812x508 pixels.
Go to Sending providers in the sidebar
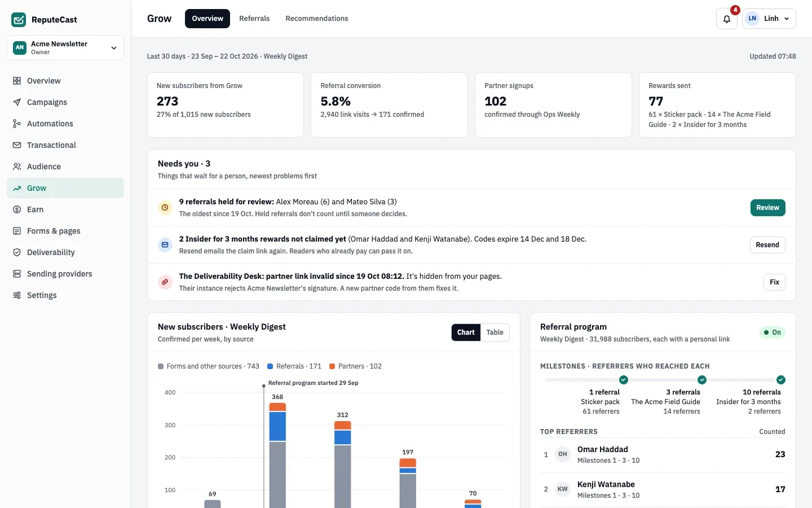[x=65, y=274]
